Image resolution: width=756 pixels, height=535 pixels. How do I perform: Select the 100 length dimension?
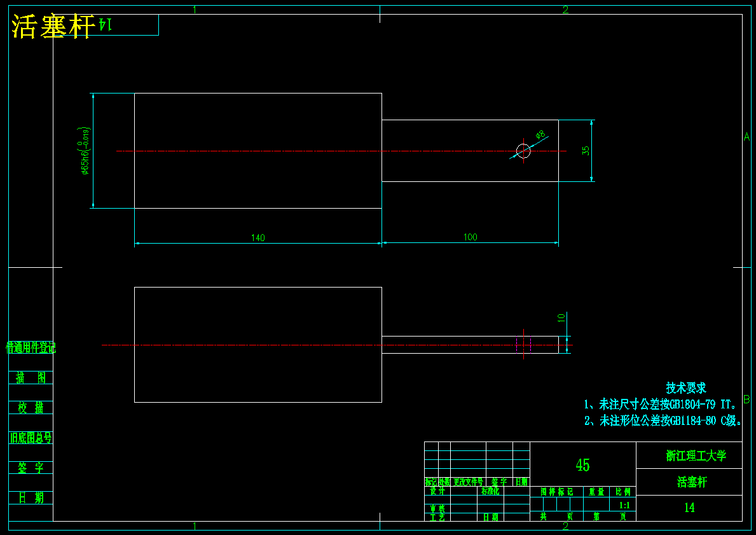click(470, 237)
